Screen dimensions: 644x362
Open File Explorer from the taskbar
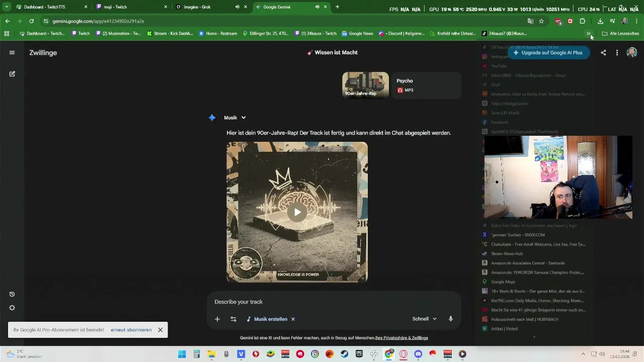(211, 354)
